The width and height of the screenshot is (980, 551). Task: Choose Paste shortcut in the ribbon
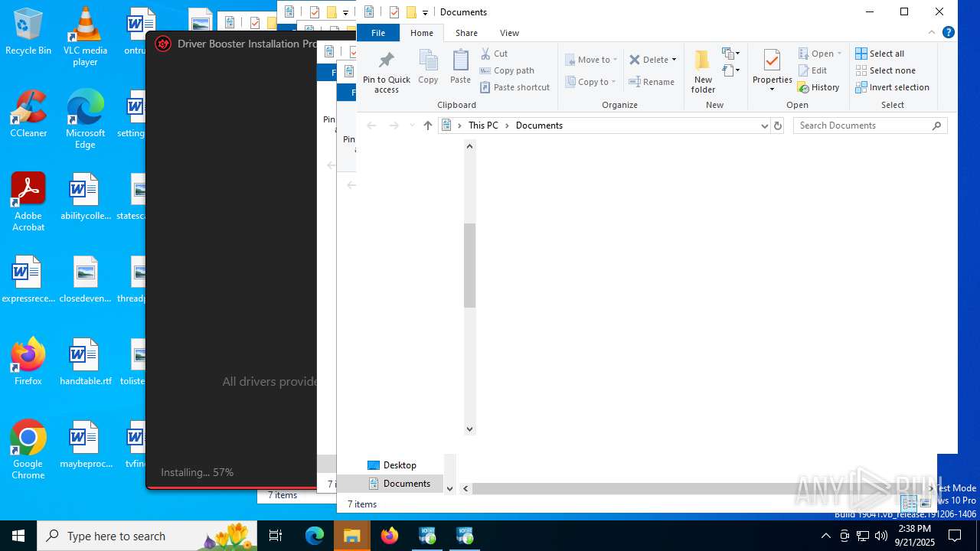[x=514, y=87]
